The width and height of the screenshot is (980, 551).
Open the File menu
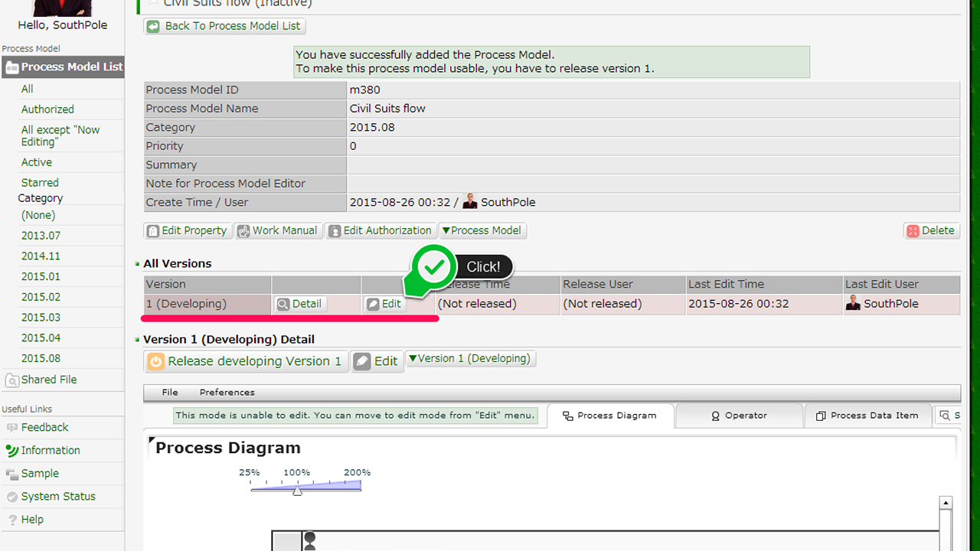pyautogui.click(x=170, y=393)
